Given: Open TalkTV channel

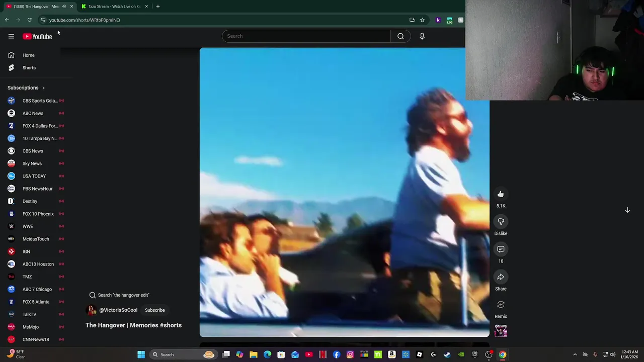Looking at the screenshot, I should 35,314.
